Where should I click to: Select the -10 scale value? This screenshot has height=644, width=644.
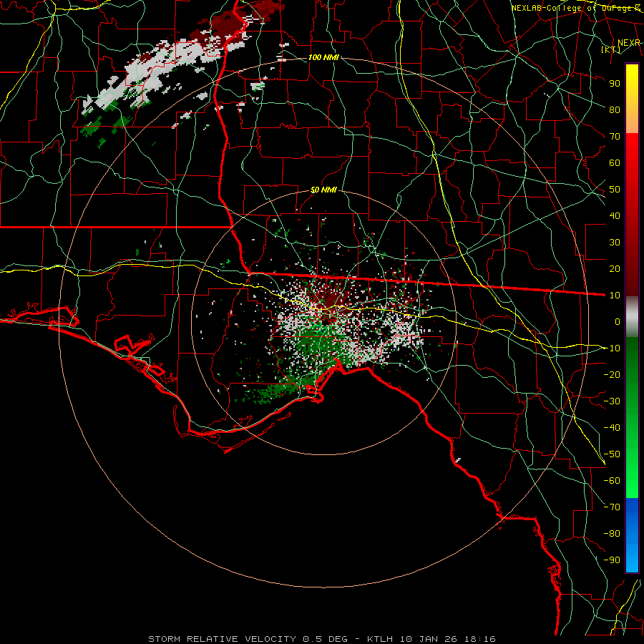(x=612, y=348)
